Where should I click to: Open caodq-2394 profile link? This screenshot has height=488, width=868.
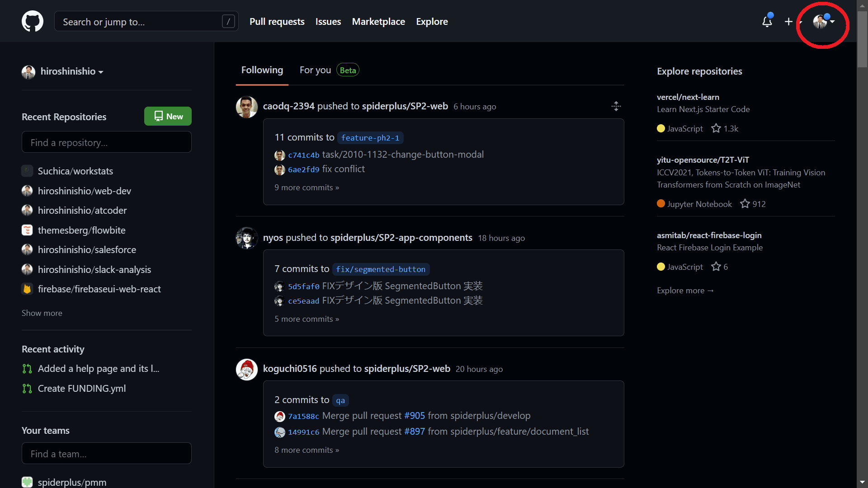click(x=288, y=106)
